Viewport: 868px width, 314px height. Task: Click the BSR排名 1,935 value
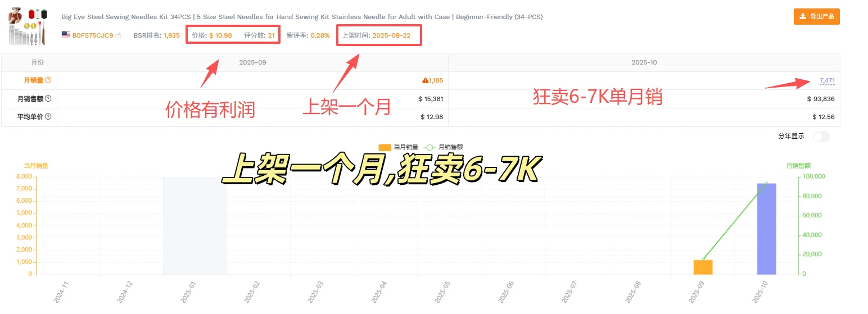tap(171, 35)
